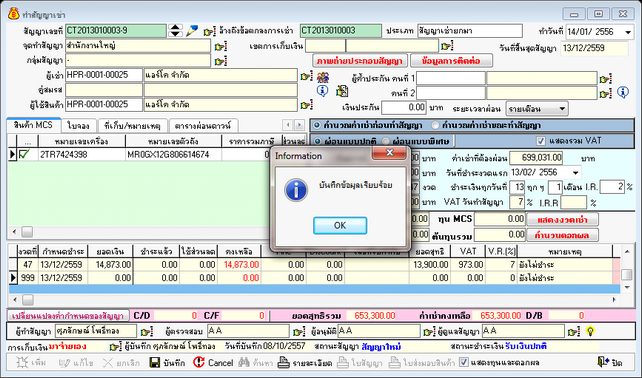Click red Cancel icon in bottom toolbar
Screen dimensions: 642x378
199,362
